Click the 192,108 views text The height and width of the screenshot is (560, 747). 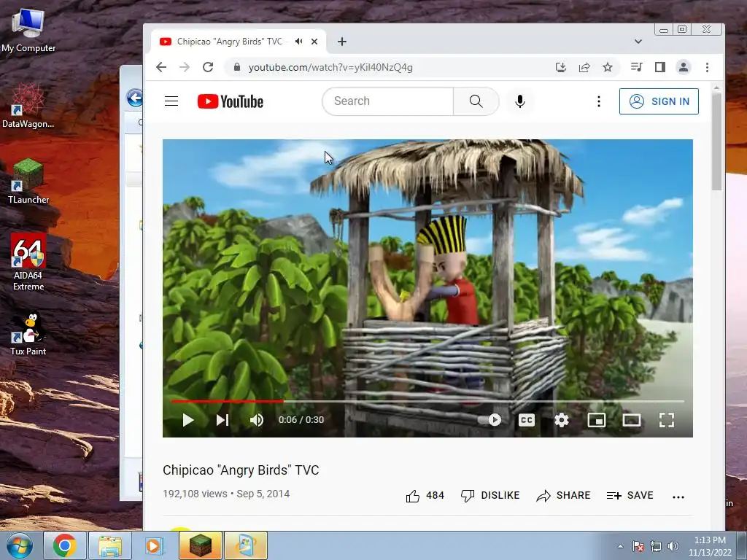click(195, 494)
